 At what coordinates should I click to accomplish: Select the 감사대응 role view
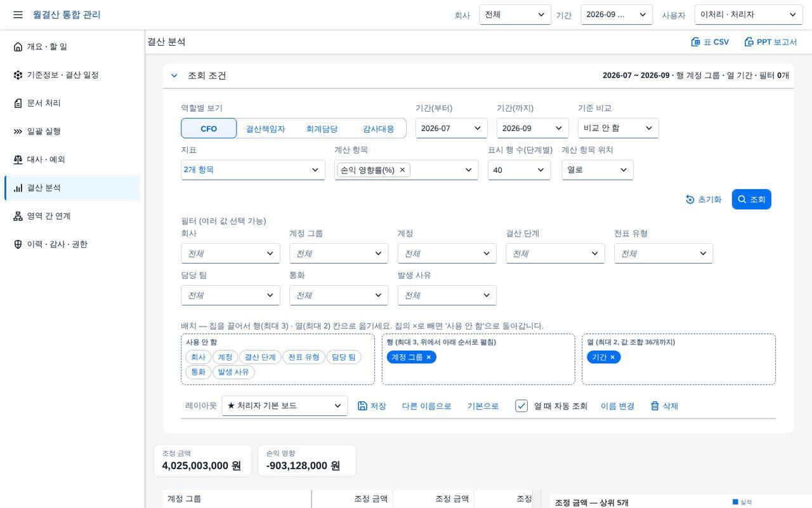[378, 128]
